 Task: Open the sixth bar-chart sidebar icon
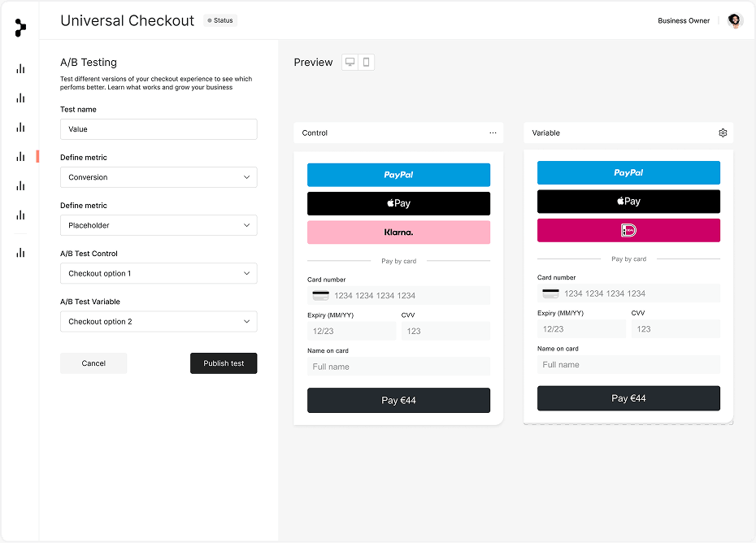(20, 215)
